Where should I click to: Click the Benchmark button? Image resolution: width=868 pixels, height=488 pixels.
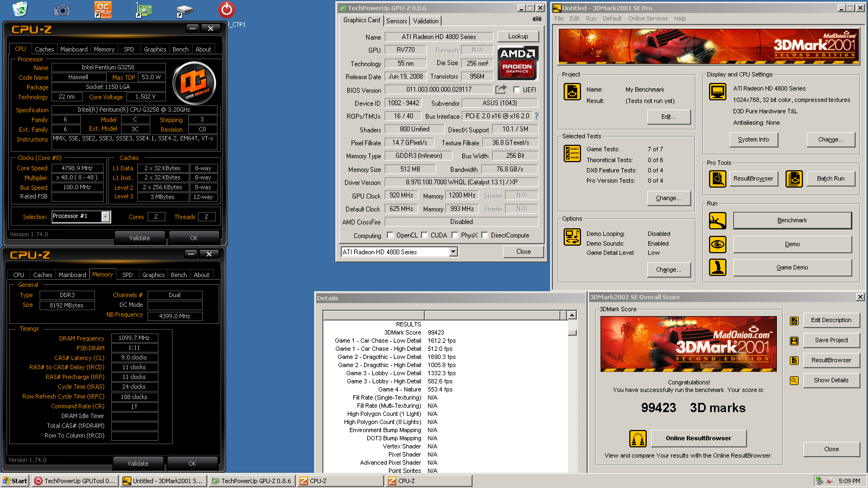pyautogui.click(x=792, y=221)
